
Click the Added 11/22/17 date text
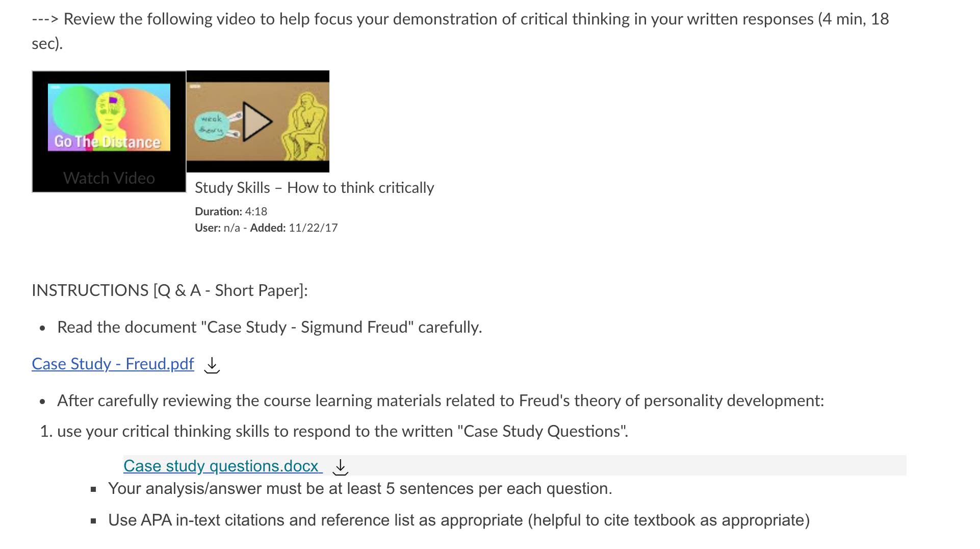[294, 228]
